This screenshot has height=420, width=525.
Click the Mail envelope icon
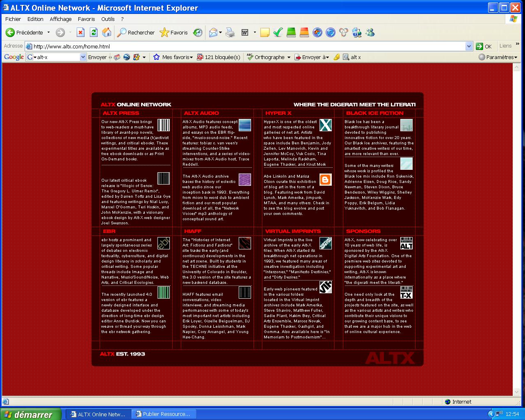pos(213,32)
